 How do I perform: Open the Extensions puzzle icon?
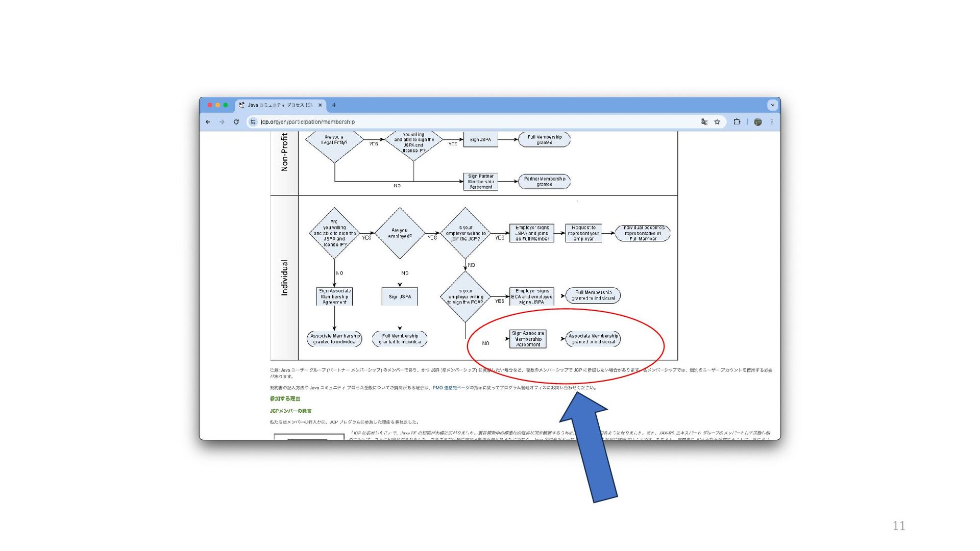[x=737, y=122]
